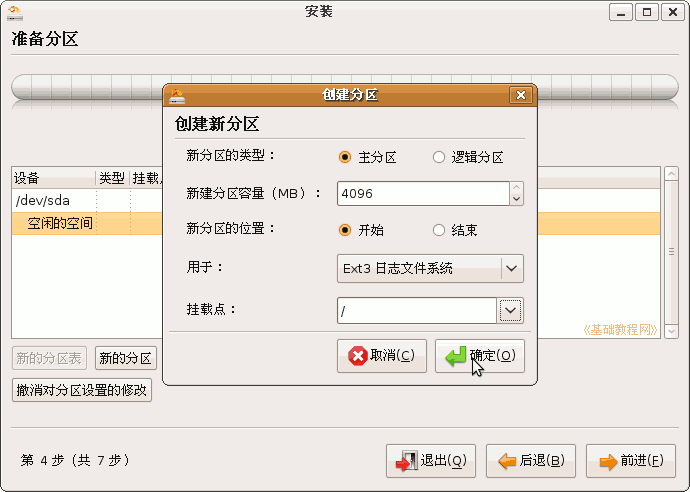Click the green arrow confirm icon
This screenshot has width=690, height=492.
click(455, 356)
